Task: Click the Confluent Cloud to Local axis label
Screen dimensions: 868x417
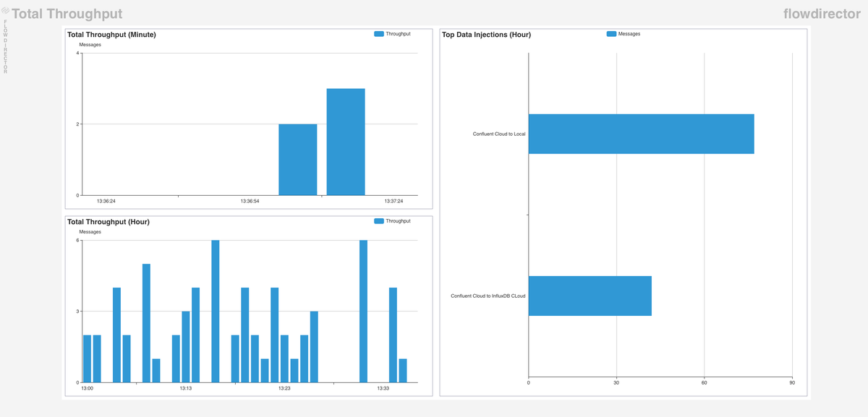Action: point(499,134)
